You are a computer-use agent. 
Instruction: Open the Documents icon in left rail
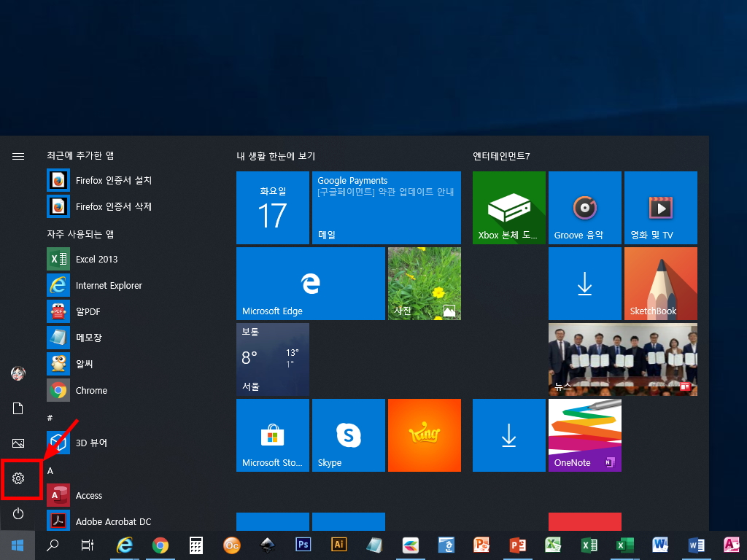(18, 408)
